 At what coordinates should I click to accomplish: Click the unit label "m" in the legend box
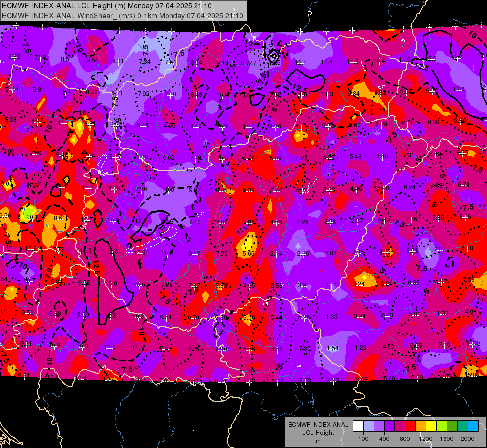318,441
